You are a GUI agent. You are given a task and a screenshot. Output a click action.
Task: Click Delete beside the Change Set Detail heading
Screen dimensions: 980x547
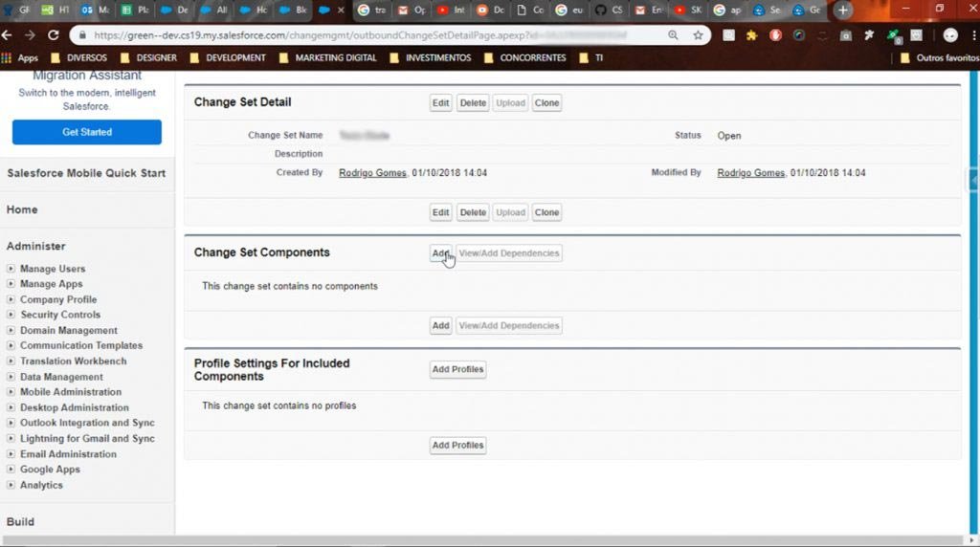click(473, 103)
